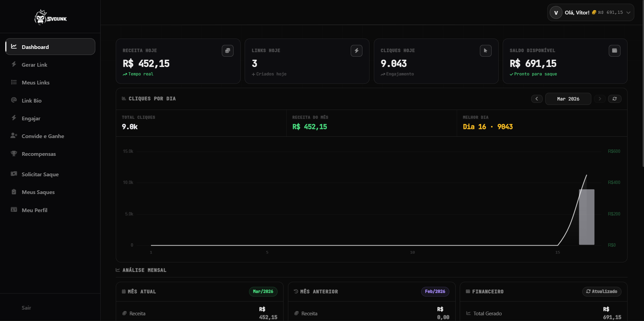The height and width of the screenshot is (321, 644).
Task: Navigate to Meus Links page
Action: 35,82
